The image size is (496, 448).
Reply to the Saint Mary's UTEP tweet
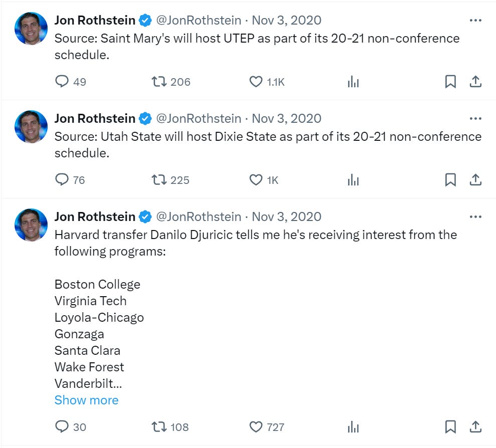click(62, 81)
